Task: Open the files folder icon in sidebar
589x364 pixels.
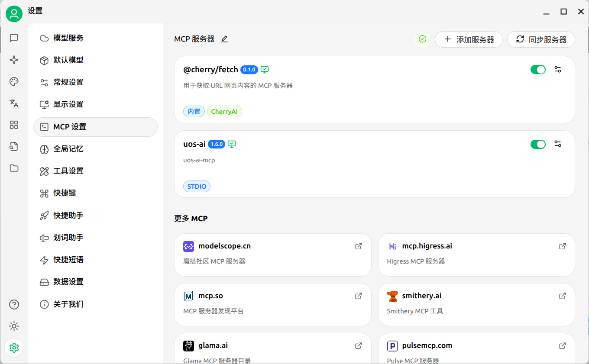Action: pyautogui.click(x=14, y=168)
